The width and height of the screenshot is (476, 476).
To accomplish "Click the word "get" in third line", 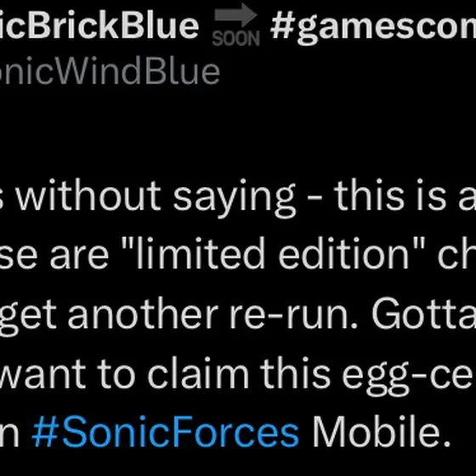I will click(x=28, y=316).
